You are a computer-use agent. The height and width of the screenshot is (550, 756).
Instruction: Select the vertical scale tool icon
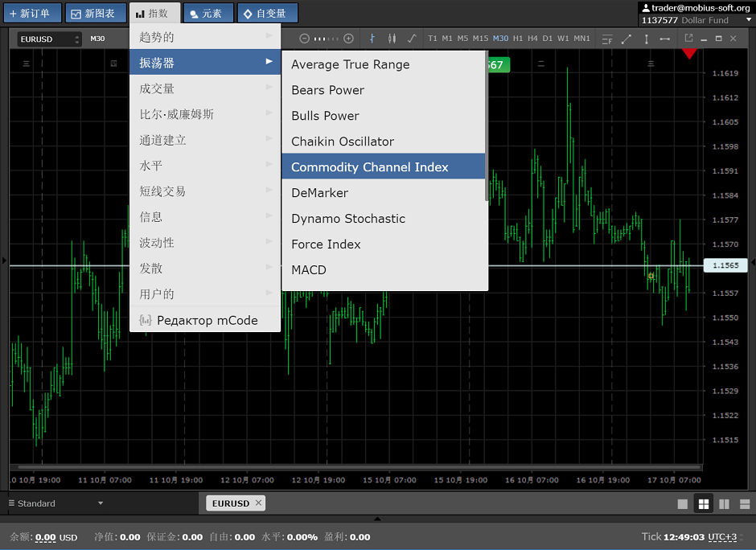point(646,39)
